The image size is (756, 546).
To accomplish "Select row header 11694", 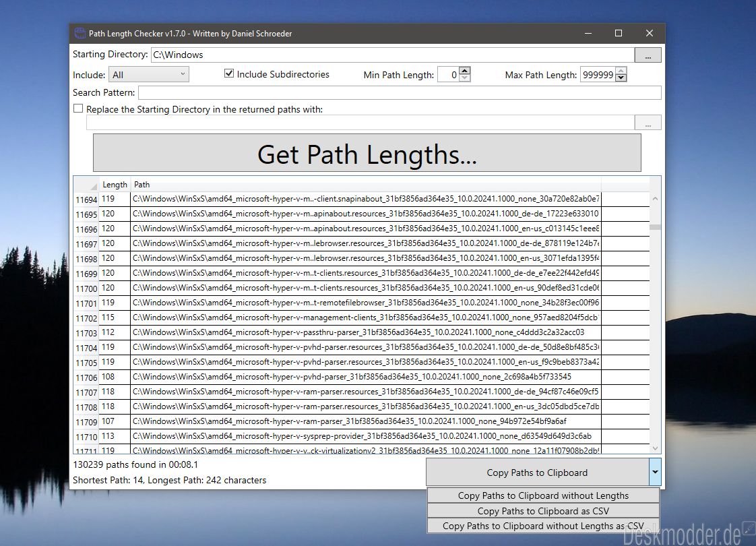I will (86, 200).
